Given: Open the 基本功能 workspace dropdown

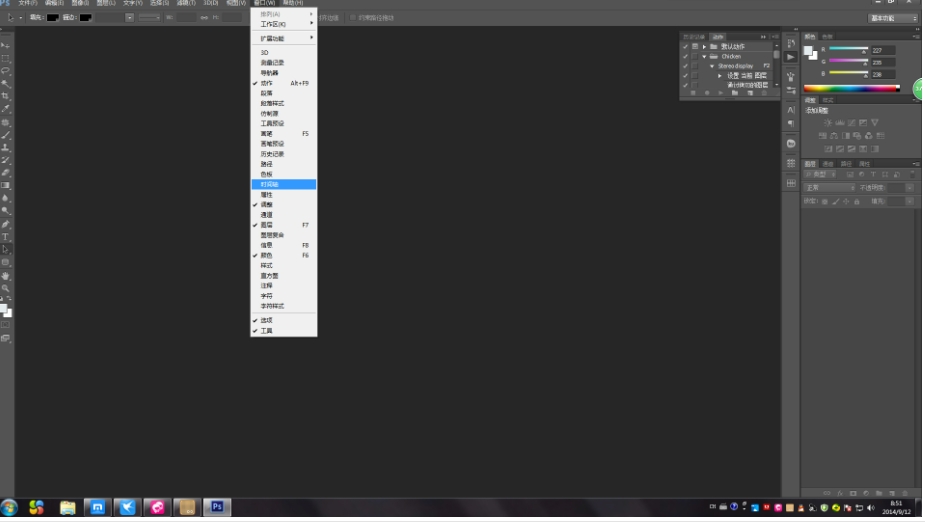Looking at the screenshot, I should 893,18.
